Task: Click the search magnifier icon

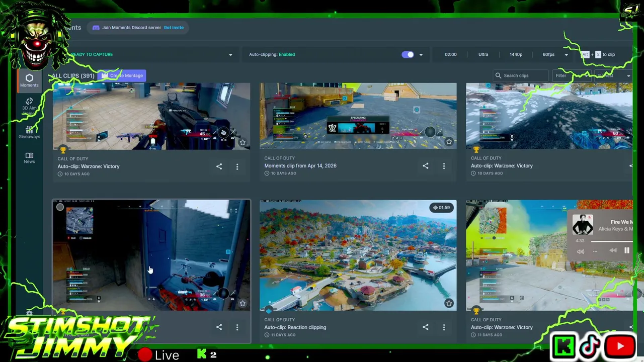Action: pyautogui.click(x=498, y=75)
